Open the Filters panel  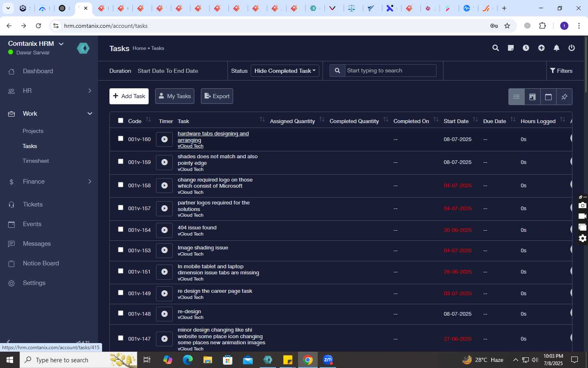tap(561, 71)
